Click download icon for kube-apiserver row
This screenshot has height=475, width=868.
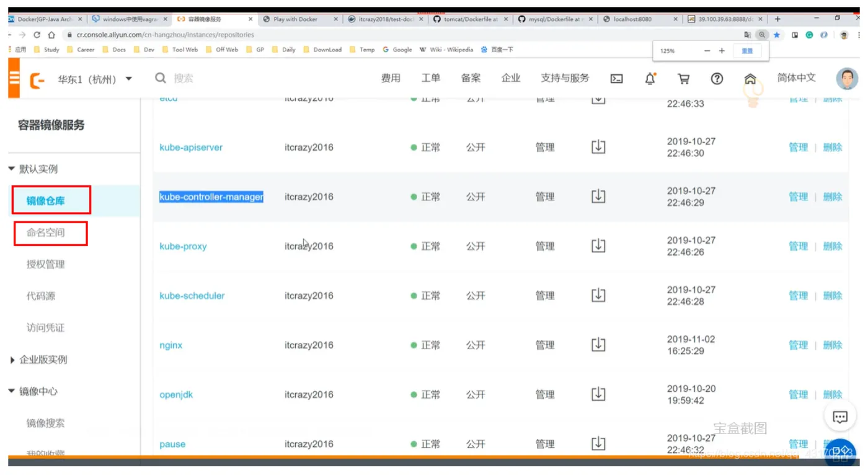coord(598,147)
